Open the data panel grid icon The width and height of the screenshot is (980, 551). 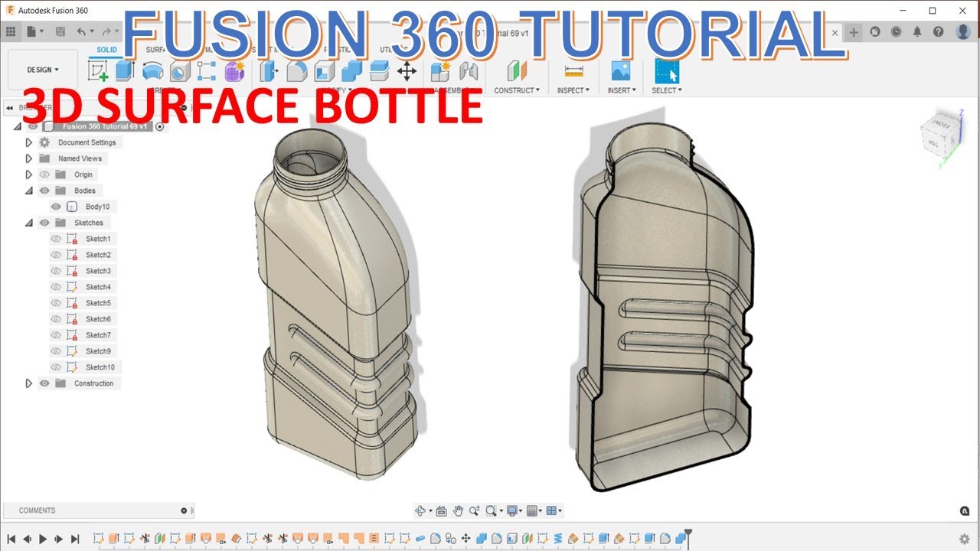pos(11,31)
